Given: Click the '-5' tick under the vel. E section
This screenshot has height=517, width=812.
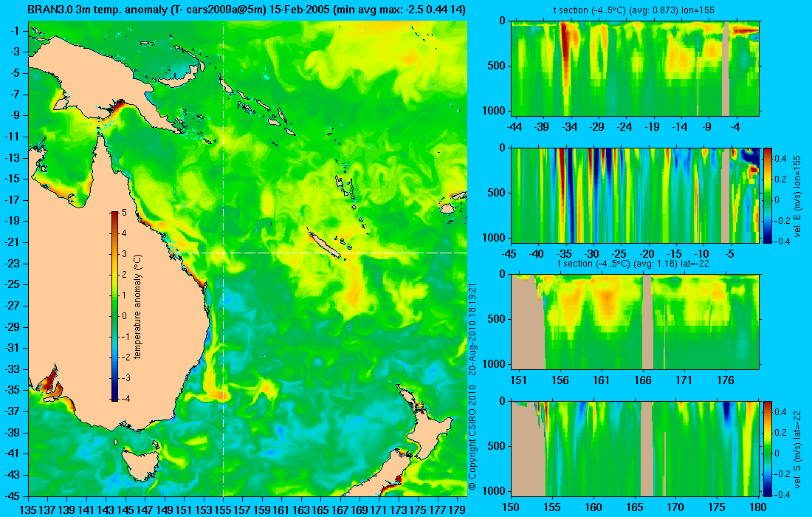Looking at the screenshot, I should pos(729,254).
